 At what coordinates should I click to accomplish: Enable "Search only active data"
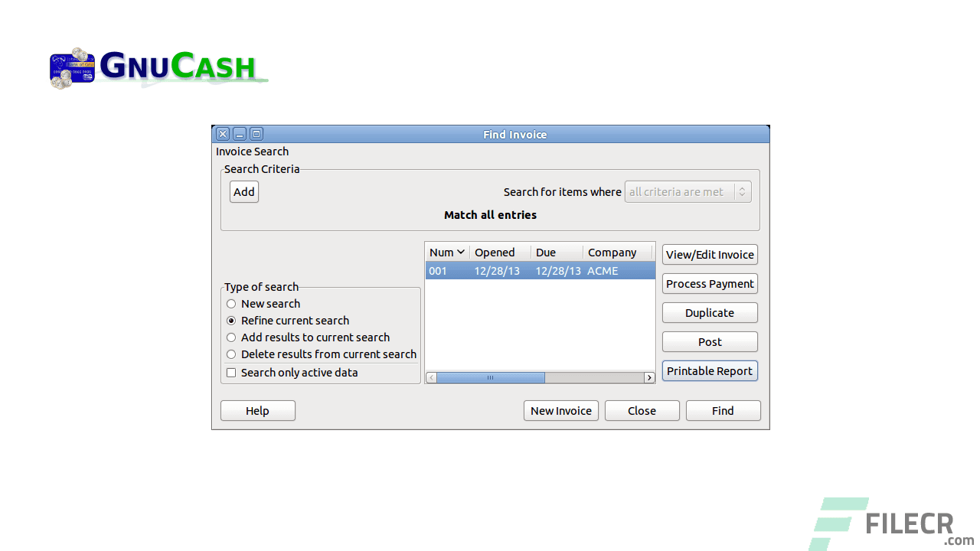click(x=230, y=372)
